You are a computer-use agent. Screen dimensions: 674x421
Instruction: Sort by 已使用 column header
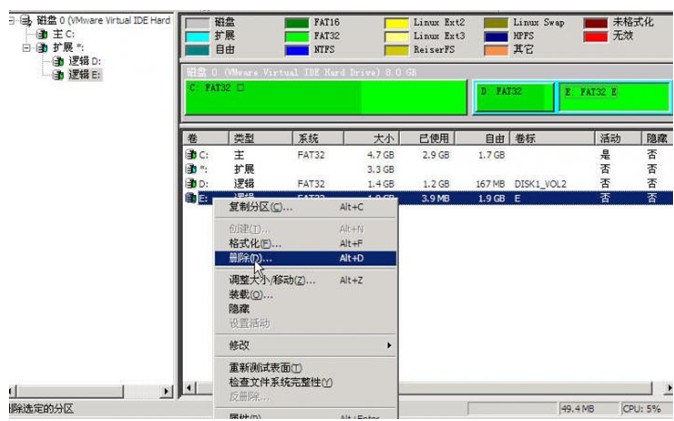coord(427,138)
